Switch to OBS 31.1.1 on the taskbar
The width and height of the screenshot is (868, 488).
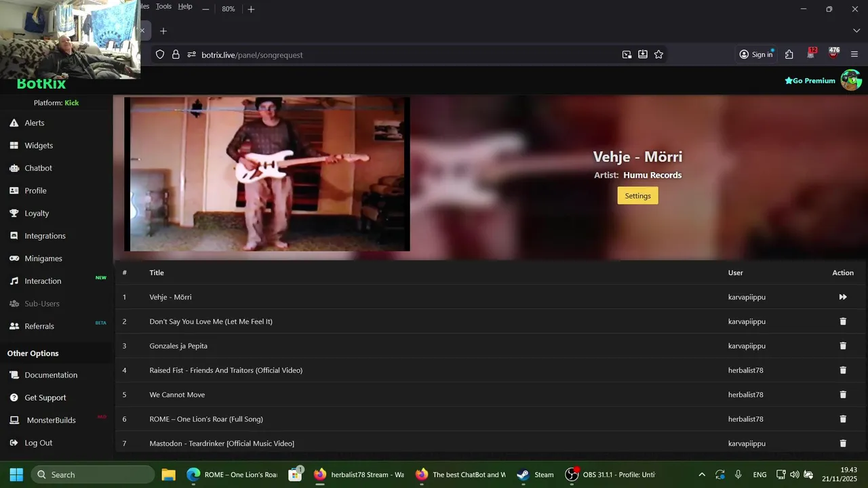[610, 474]
